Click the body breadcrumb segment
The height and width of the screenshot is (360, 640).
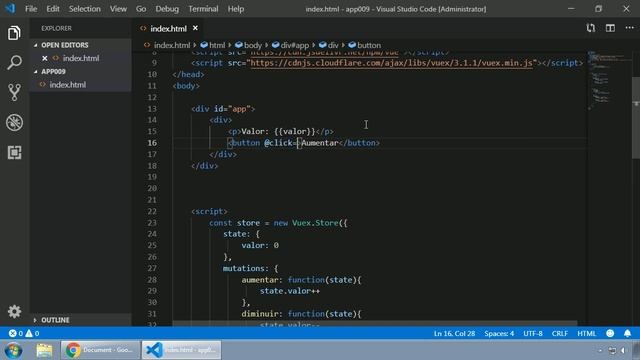tap(249, 45)
